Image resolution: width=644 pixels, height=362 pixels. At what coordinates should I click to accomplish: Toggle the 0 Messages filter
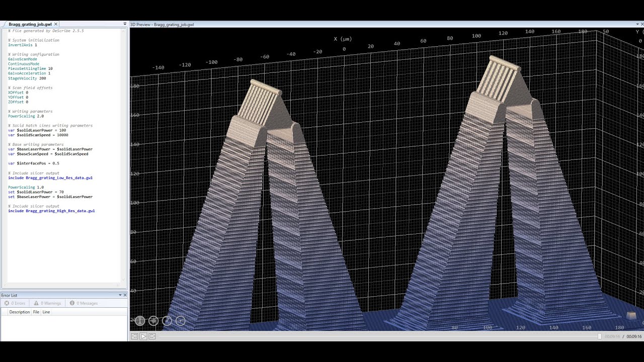point(84,303)
